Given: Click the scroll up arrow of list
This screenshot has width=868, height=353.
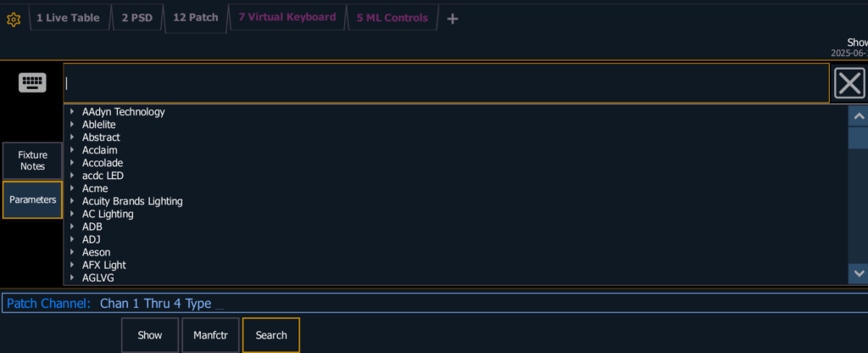Looking at the screenshot, I should tap(859, 115).
